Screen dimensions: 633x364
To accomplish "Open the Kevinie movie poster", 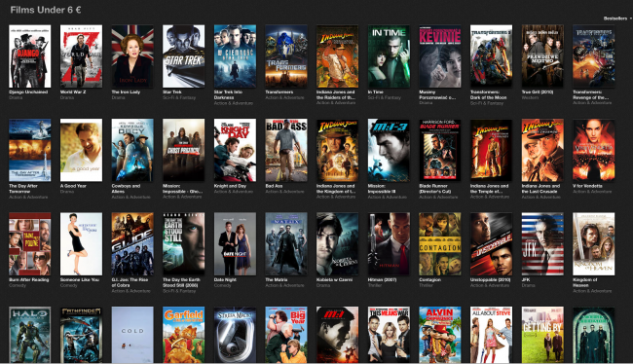I will [x=440, y=56].
